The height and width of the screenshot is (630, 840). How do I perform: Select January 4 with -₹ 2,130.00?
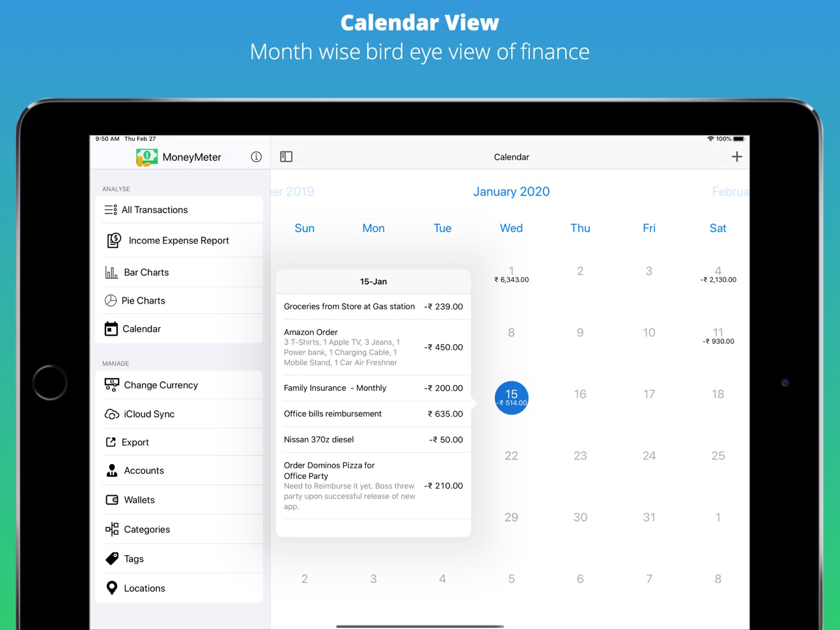(718, 274)
